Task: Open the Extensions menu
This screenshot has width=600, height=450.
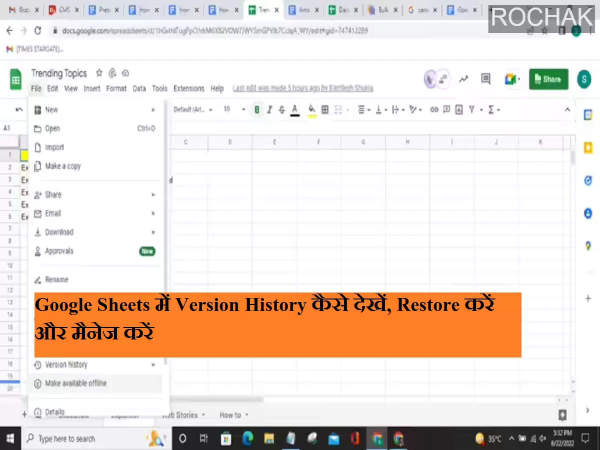Action: point(189,88)
